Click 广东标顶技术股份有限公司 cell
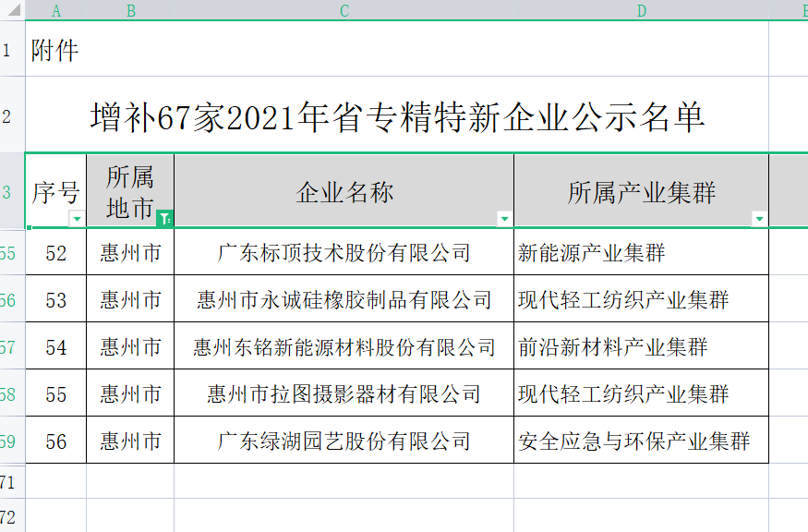Image resolution: width=808 pixels, height=532 pixels. click(x=344, y=252)
